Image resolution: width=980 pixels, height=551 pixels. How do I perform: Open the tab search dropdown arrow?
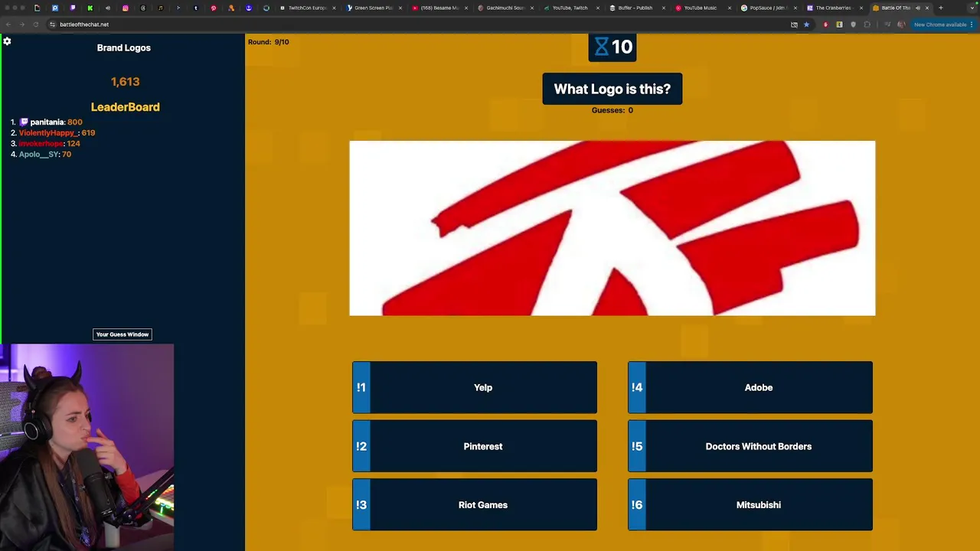pyautogui.click(x=972, y=8)
